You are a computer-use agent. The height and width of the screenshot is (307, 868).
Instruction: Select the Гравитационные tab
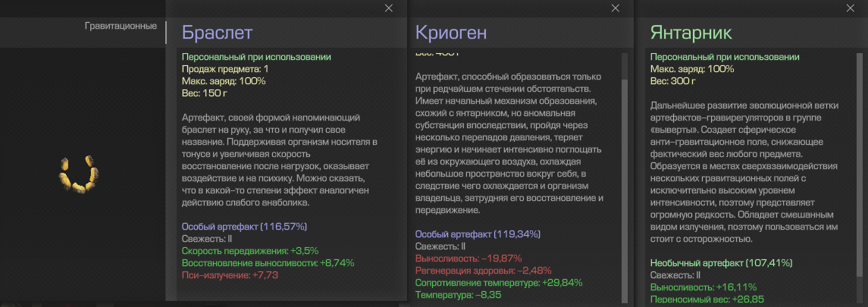point(121,26)
